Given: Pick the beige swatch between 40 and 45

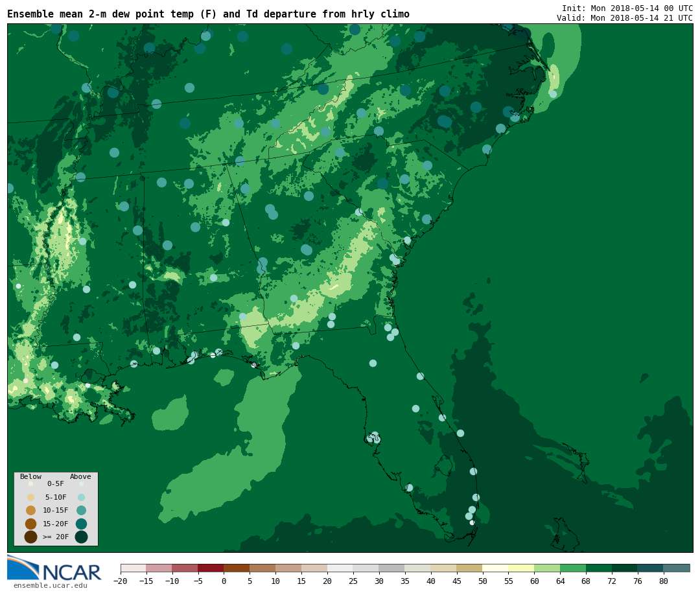Looking at the screenshot, I should pyautogui.click(x=444, y=568).
